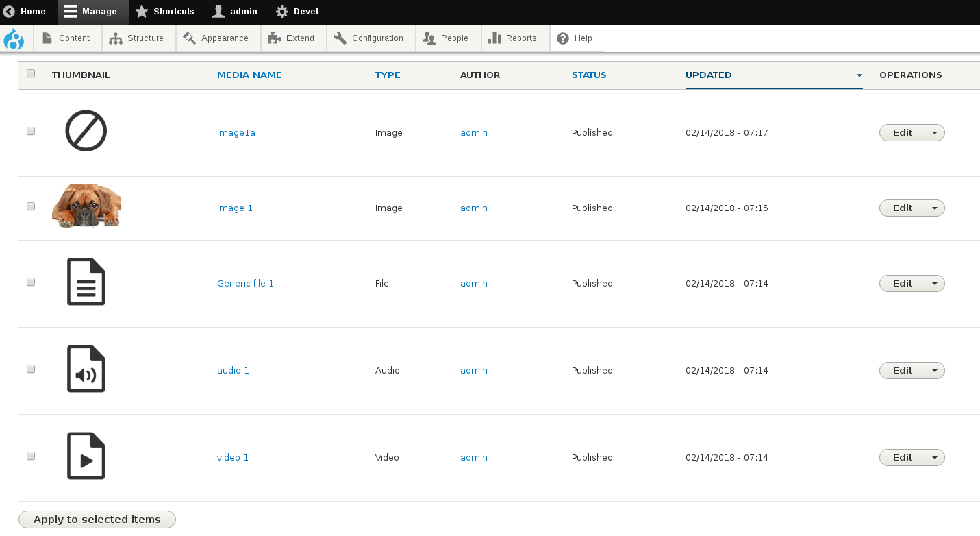
Task: Open dropdown arrow beside video 1 Edit
Action: tap(935, 458)
